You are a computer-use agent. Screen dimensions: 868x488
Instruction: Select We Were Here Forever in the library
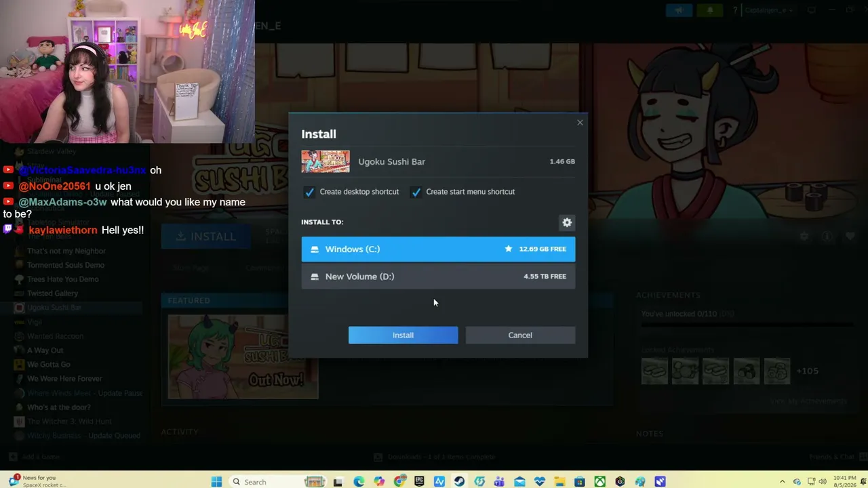pyautogui.click(x=64, y=379)
